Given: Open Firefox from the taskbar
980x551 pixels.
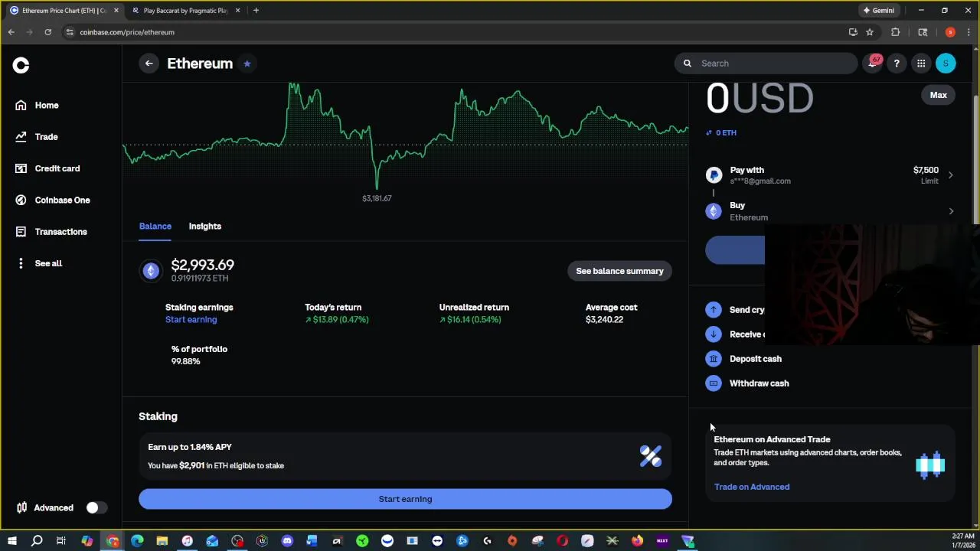Looking at the screenshot, I should pos(637,541).
